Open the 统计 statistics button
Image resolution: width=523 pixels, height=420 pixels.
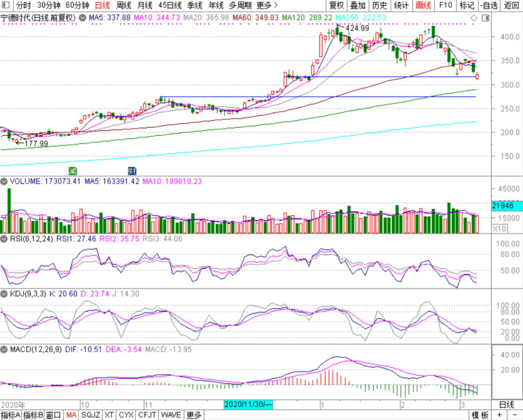pyautogui.click(x=401, y=5)
